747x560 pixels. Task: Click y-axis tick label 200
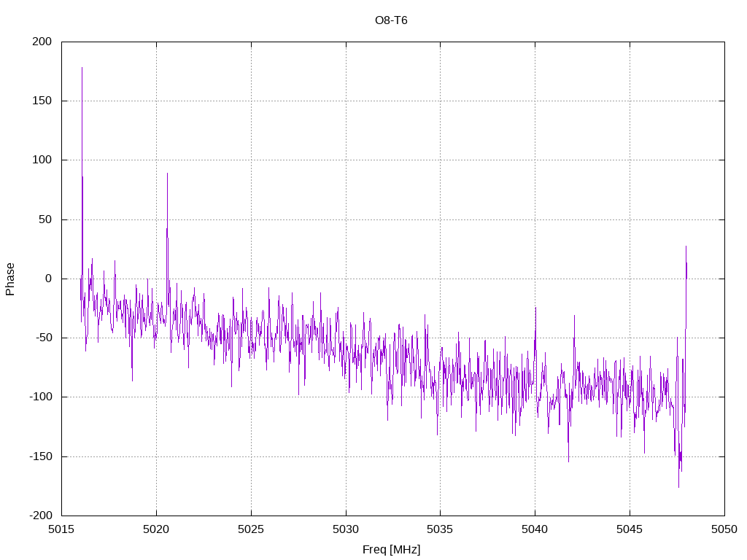point(42,42)
